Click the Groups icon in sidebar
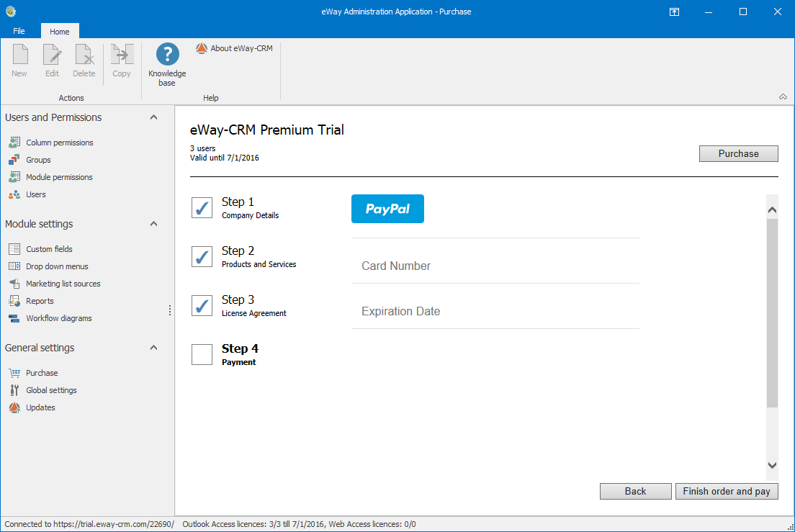Screen dimensions: 795x532 pyautogui.click(x=14, y=160)
